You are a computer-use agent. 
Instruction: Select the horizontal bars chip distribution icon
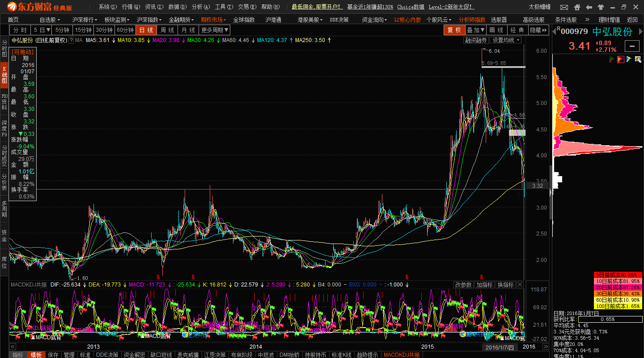[613, 59]
